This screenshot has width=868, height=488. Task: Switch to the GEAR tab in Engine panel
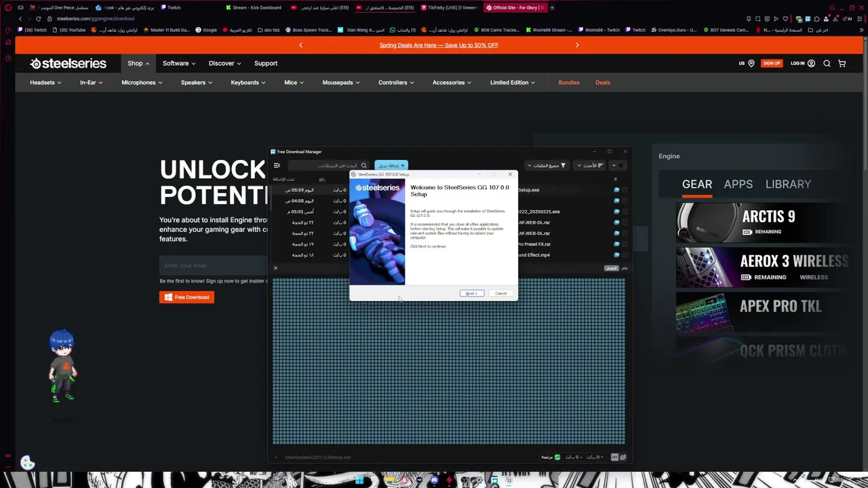point(697,184)
